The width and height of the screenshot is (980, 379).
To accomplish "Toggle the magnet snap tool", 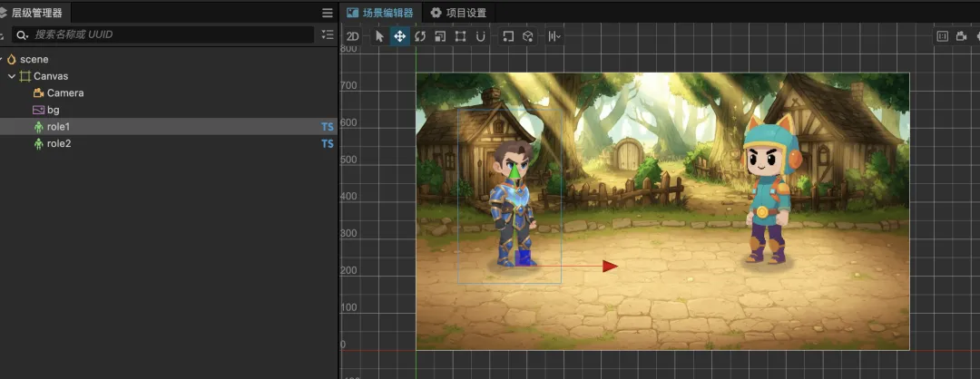I will 480,36.
